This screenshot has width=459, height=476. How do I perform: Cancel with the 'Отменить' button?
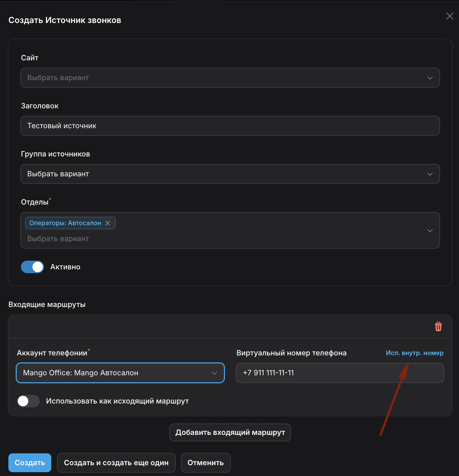(x=205, y=463)
